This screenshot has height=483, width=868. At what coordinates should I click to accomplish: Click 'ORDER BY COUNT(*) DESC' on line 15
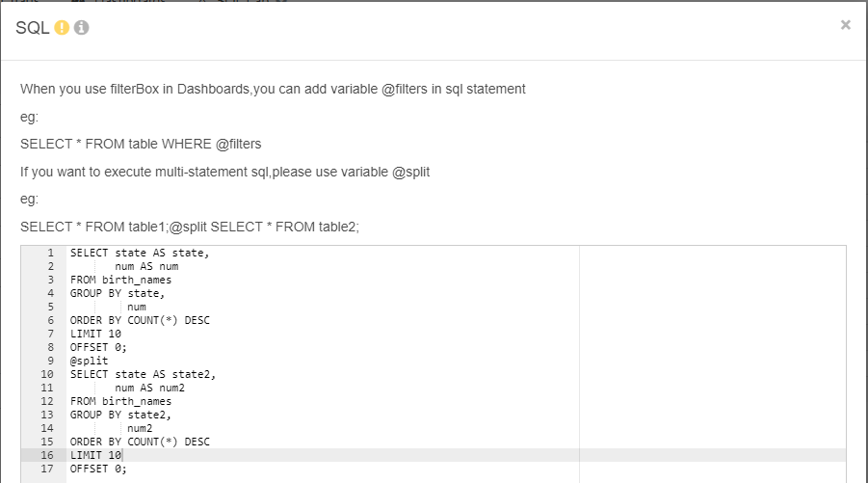click(140, 442)
